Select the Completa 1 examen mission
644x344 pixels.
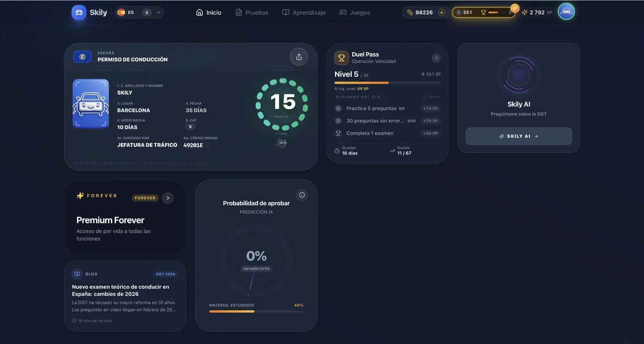pos(387,133)
